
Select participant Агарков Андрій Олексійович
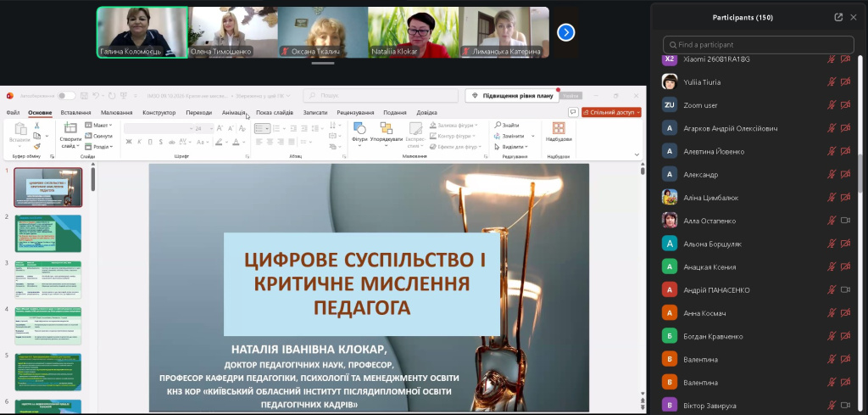pos(759,128)
